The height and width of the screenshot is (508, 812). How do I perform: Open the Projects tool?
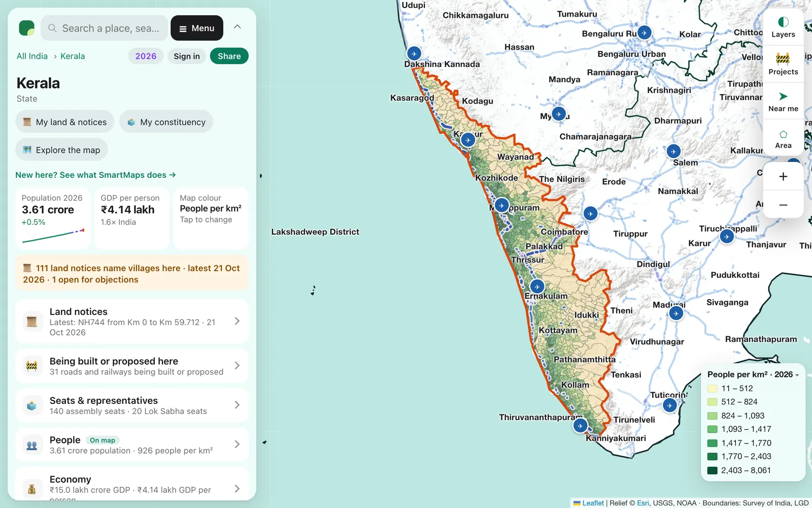point(783,64)
